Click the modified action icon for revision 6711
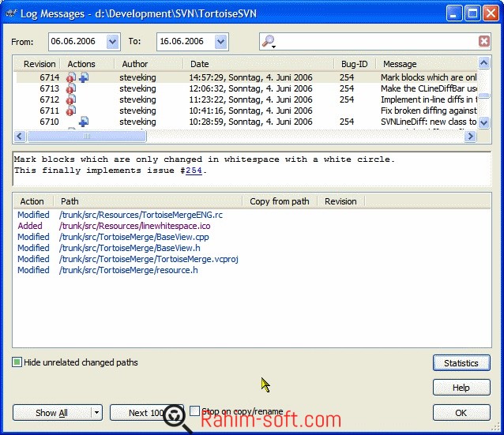The width and height of the screenshot is (504, 435). tap(71, 111)
